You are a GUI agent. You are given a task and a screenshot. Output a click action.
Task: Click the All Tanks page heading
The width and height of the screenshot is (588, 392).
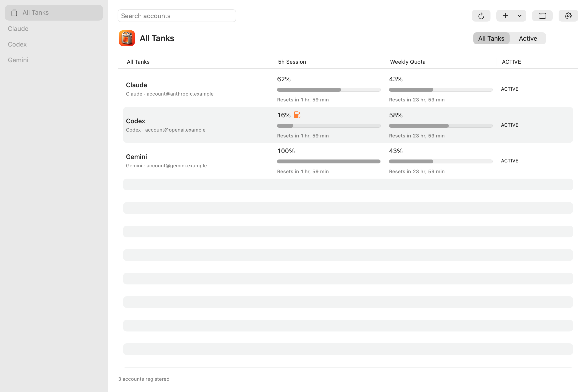(x=157, y=38)
